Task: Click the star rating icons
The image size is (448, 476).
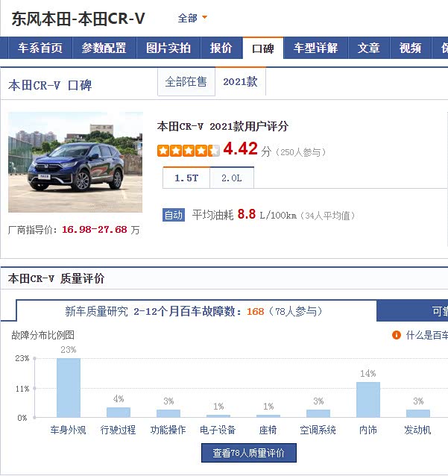Action: [x=189, y=151]
